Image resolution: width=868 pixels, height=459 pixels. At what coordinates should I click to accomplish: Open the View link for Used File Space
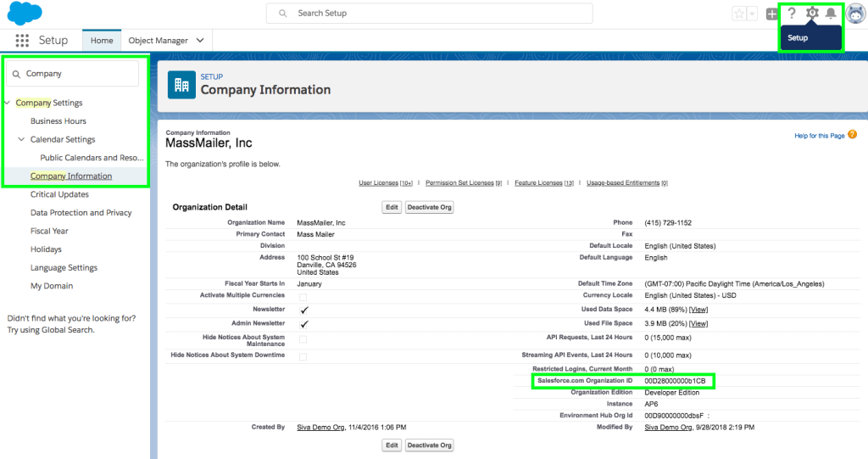pos(698,324)
